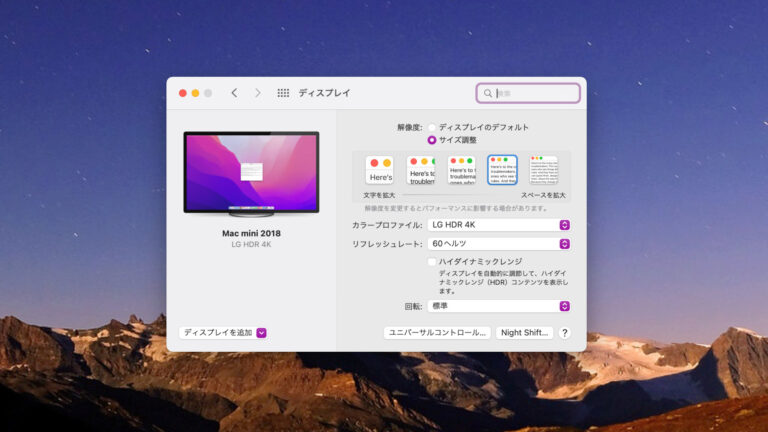Image resolution: width=768 pixels, height=432 pixels.
Task: Select サイズ調整 radio button
Action: (x=432, y=140)
